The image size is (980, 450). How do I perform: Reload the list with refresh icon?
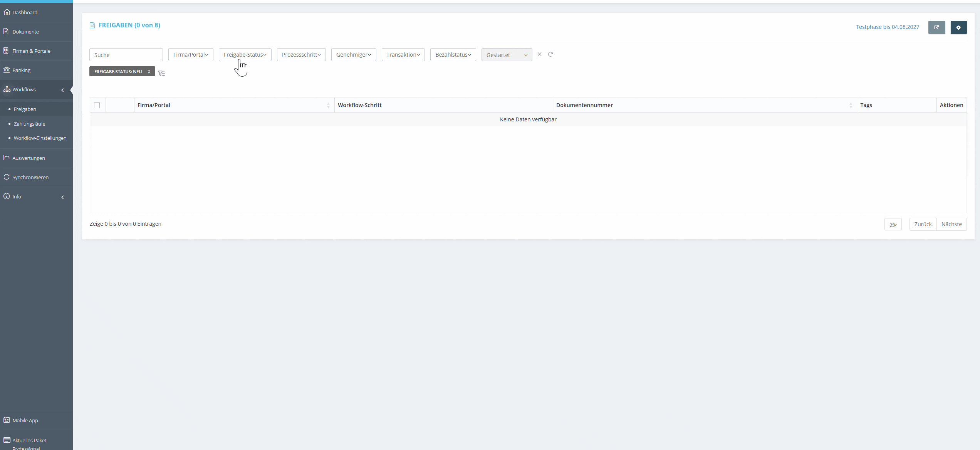coord(550,54)
